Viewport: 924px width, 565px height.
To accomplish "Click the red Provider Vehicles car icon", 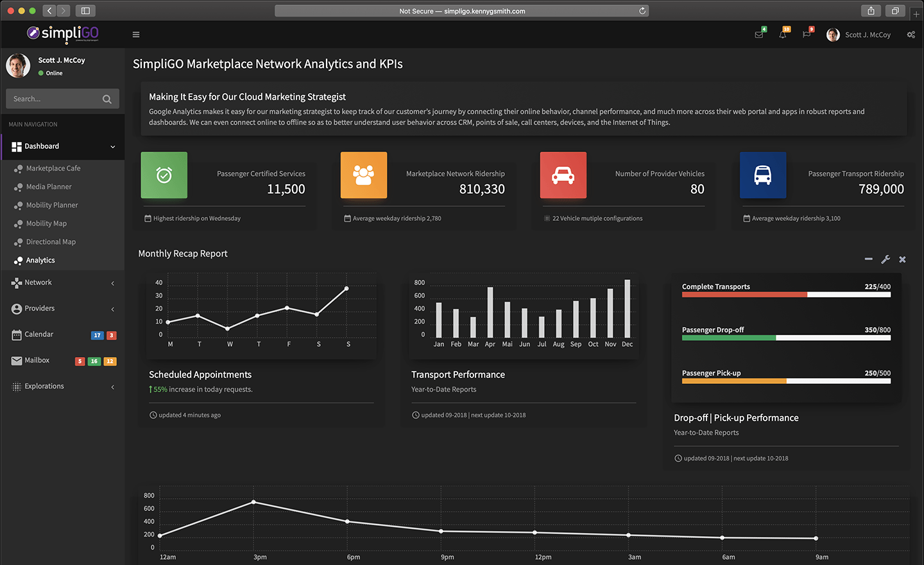I will tap(563, 175).
